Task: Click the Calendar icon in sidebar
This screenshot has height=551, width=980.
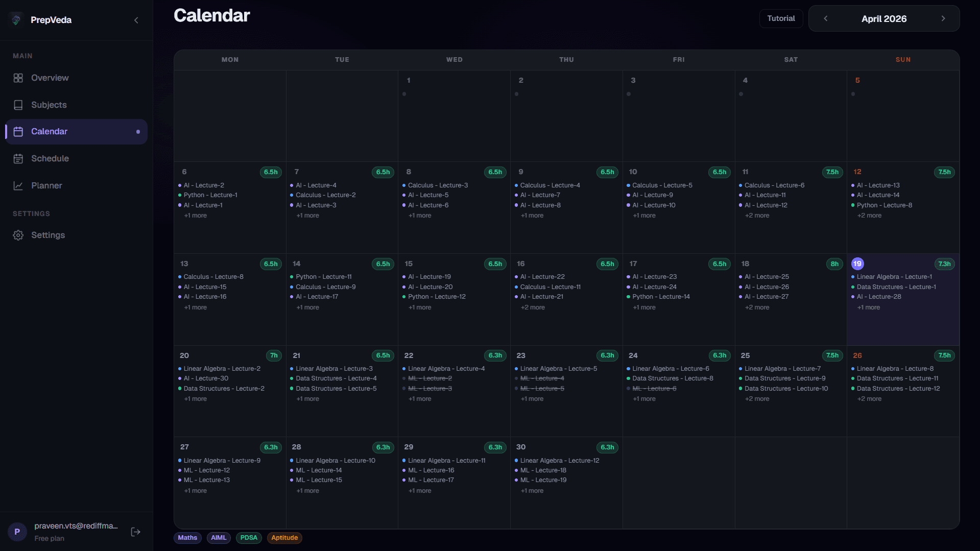Action: pyautogui.click(x=18, y=131)
